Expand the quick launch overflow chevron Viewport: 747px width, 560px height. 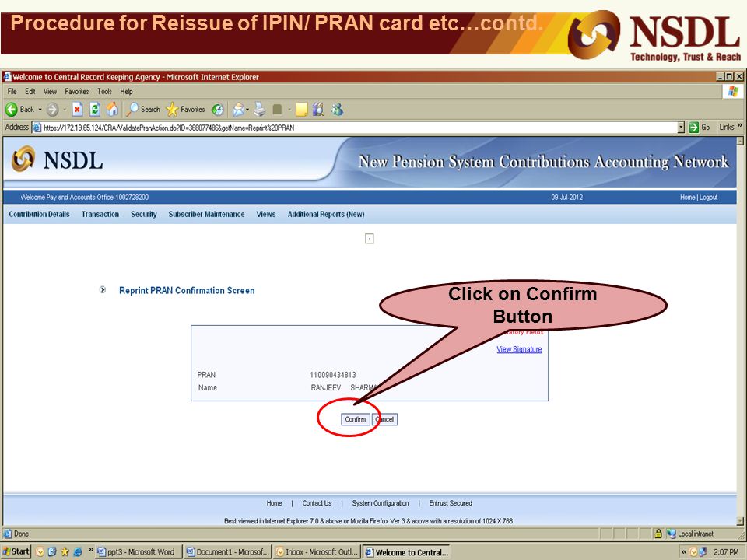coord(91,551)
